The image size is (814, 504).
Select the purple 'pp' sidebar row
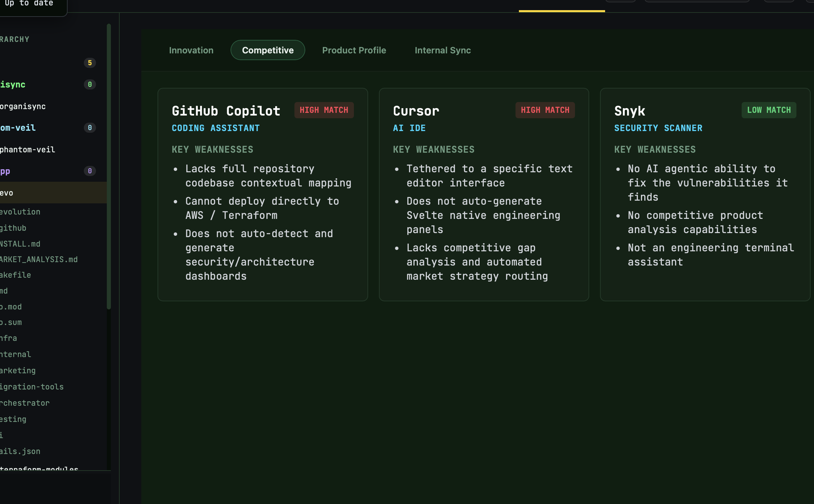tap(53, 171)
